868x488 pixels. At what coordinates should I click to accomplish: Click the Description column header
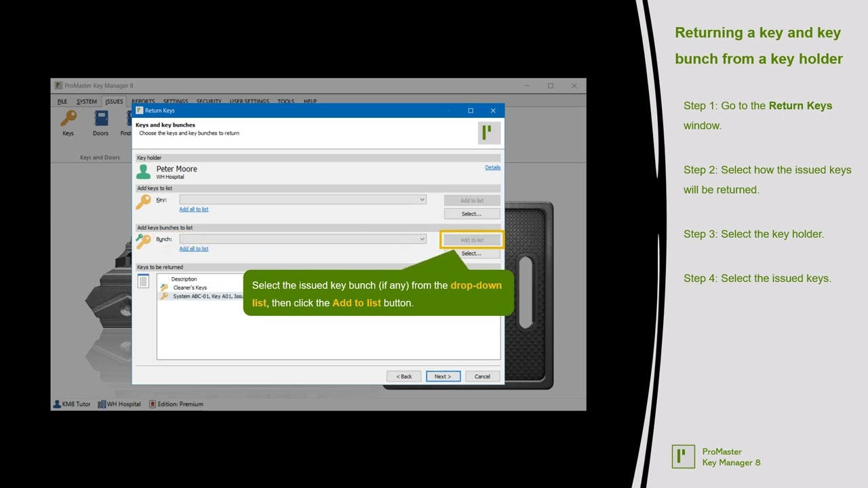[184, 279]
